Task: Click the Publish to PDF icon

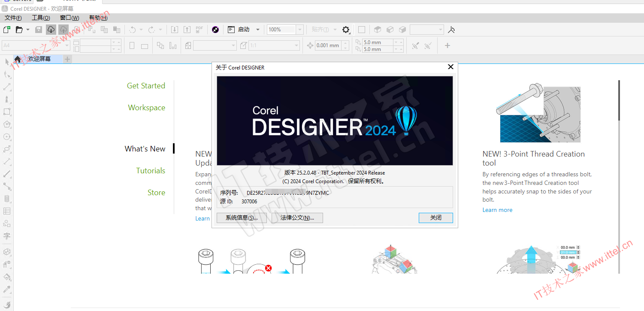Action: coord(200,30)
